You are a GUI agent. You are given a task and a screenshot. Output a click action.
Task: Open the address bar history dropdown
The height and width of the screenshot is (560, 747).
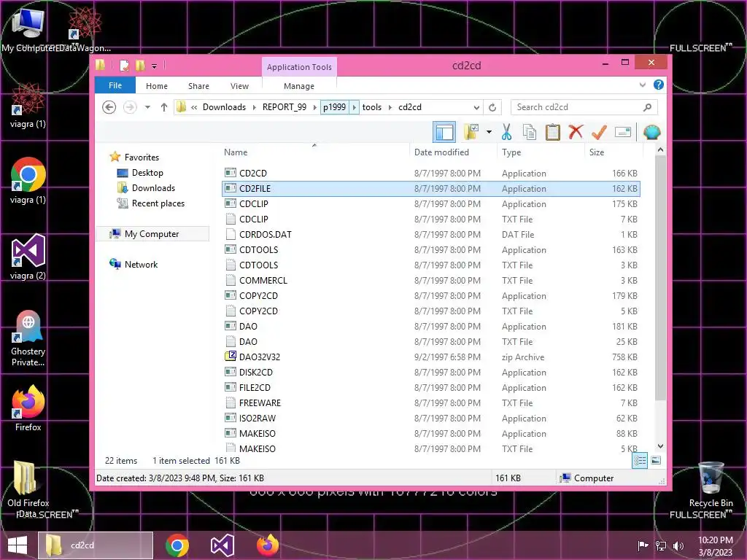coord(476,107)
